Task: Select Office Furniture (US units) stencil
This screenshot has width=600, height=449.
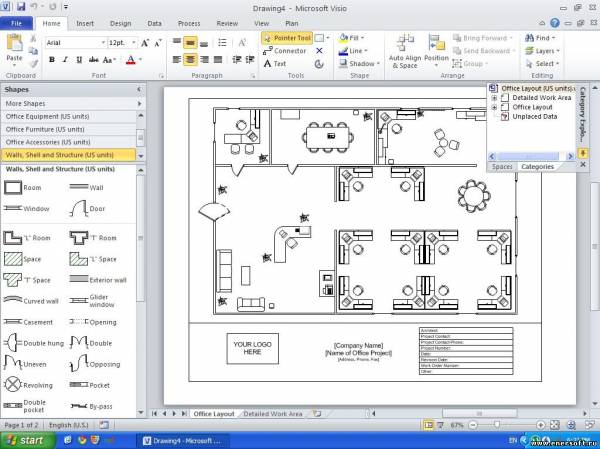Action: pyautogui.click(x=69, y=129)
